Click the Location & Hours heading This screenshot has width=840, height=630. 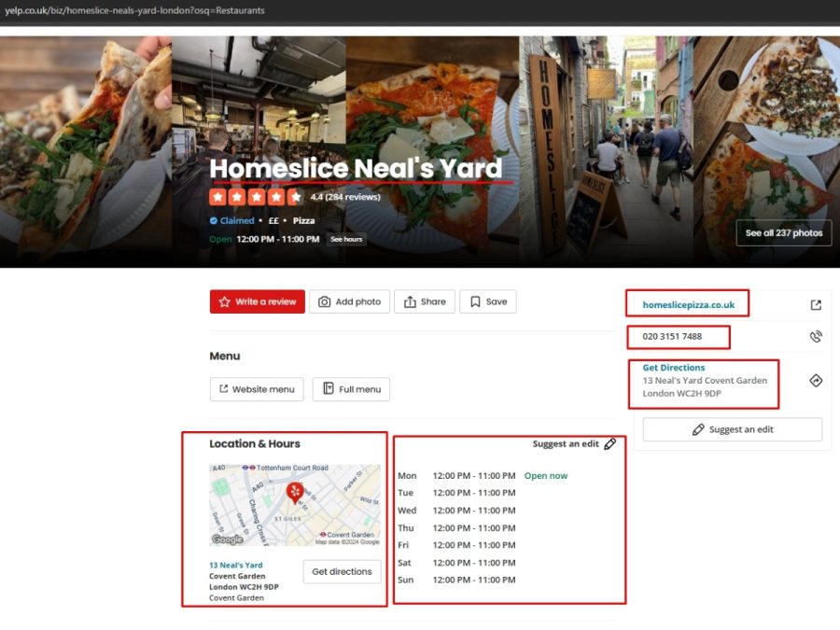255,443
